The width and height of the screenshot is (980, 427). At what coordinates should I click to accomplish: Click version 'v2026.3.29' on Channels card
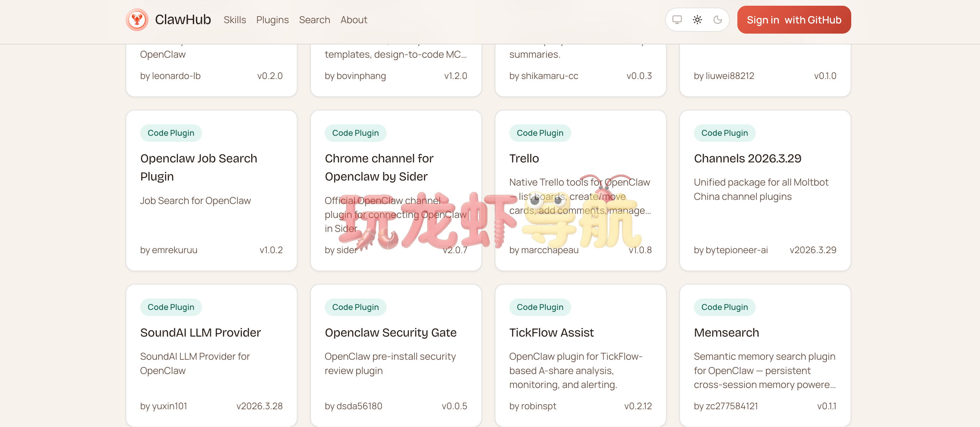click(813, 250)
